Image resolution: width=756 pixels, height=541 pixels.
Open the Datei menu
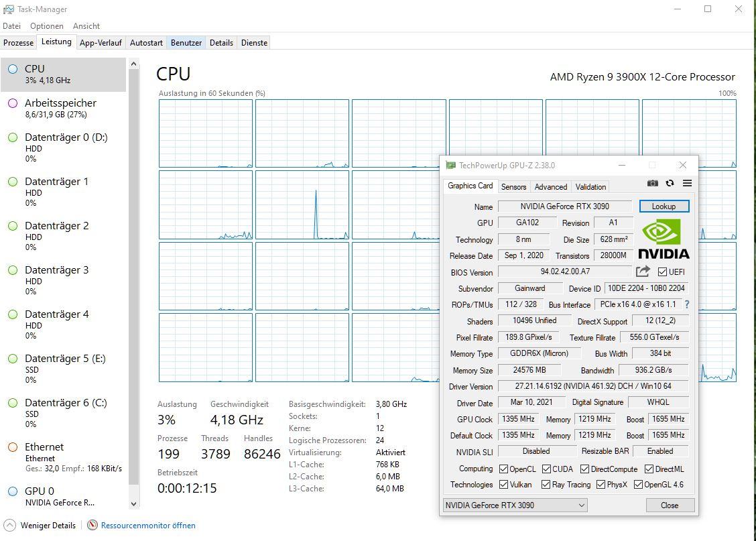pos(11,26)
